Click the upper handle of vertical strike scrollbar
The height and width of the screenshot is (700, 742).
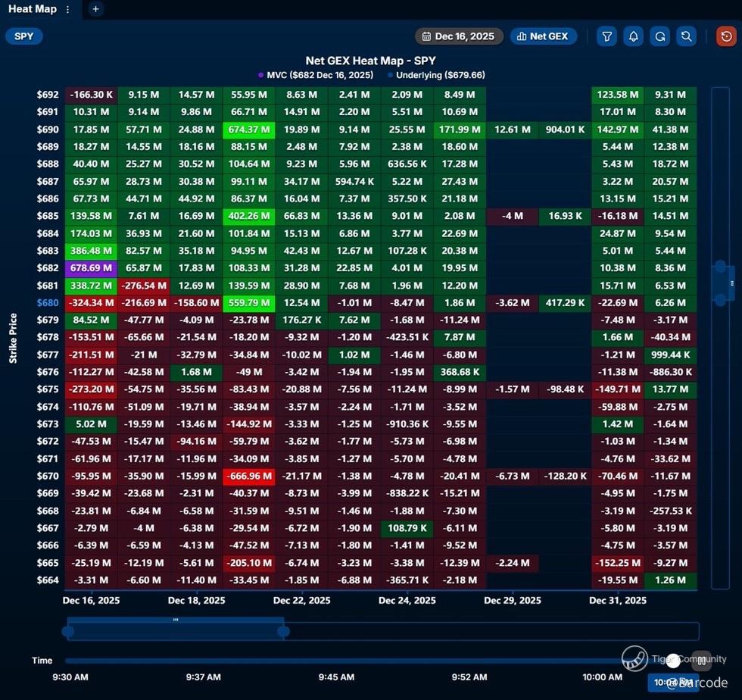pyautogui.click(x=720, y=267)
